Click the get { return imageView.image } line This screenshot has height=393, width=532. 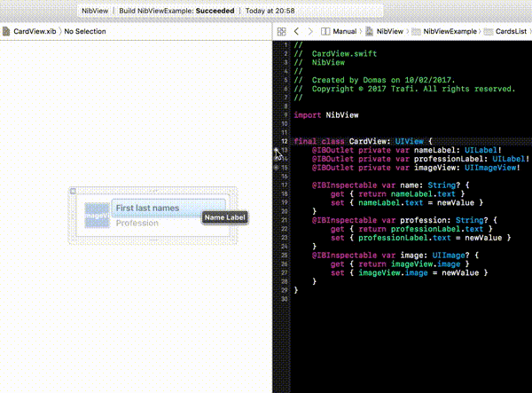[x=400, y=264]
